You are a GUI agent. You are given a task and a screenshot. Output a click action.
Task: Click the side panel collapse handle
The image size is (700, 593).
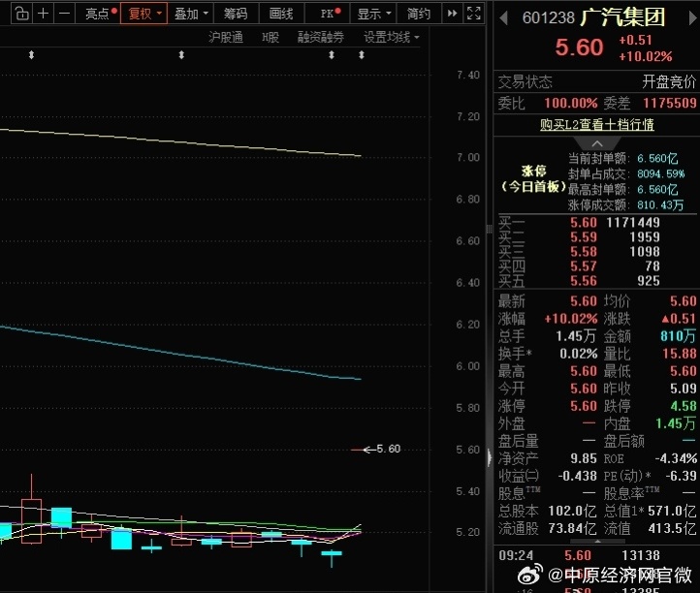click(490, 457)
